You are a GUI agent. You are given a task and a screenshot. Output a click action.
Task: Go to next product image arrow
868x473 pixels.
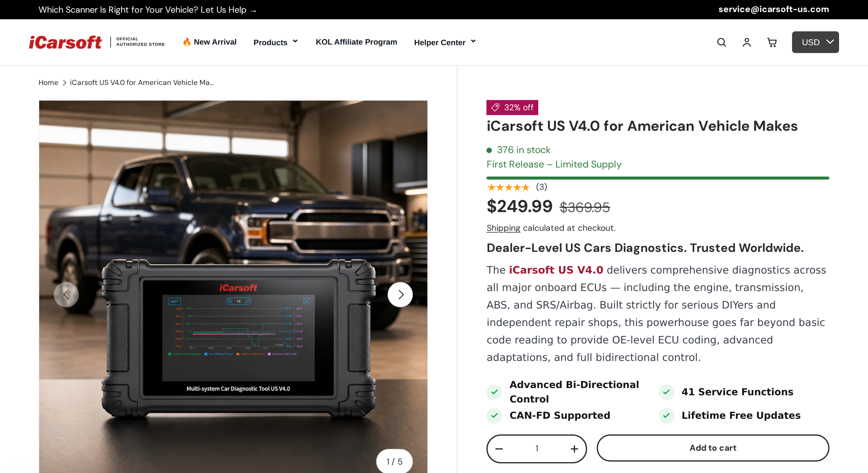click(400, 295)
